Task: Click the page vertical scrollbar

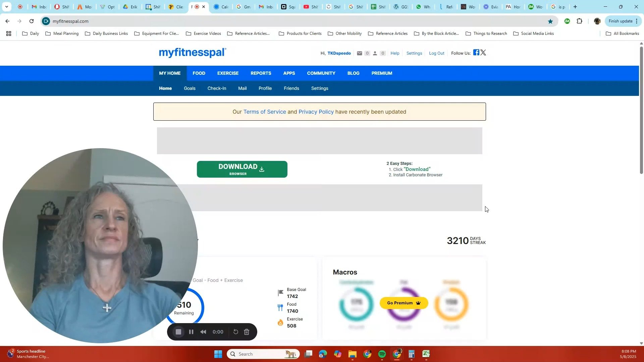Action: [x=641, y=110]
